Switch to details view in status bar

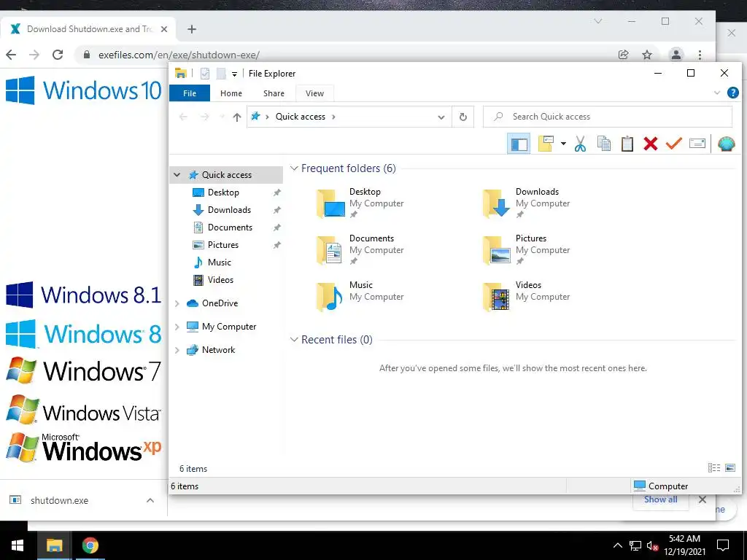tap(714, 468)
